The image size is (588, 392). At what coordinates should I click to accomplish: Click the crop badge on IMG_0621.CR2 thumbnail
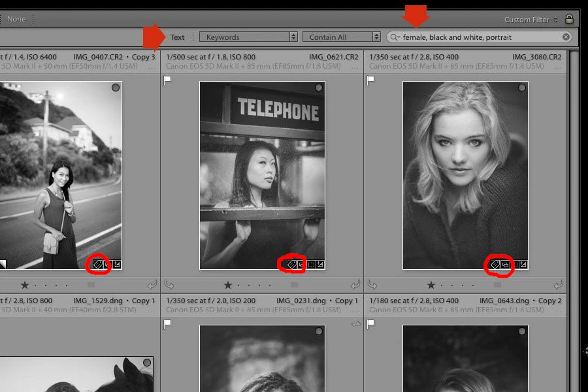pos(311,265)
